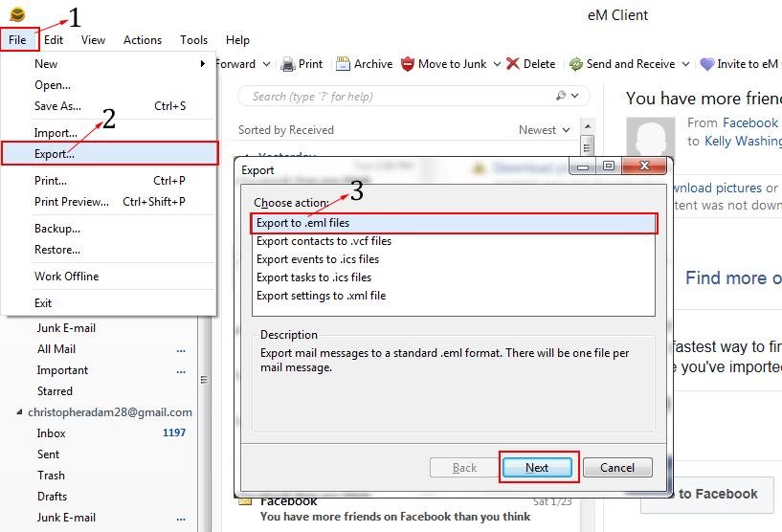782x532 pixels.
Task: Select Export to .eml files option
Action: [454, 223]
